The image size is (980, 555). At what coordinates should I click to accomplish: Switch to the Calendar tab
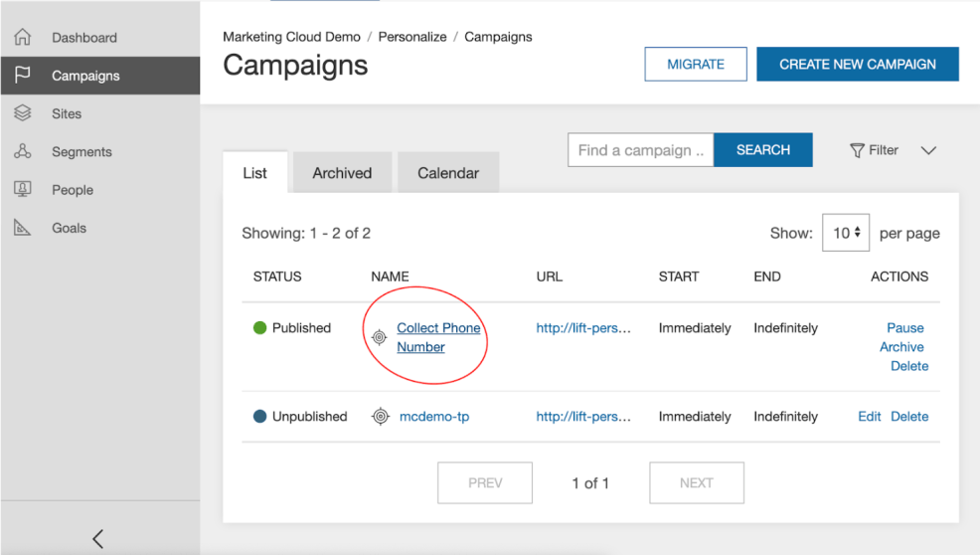448,173
